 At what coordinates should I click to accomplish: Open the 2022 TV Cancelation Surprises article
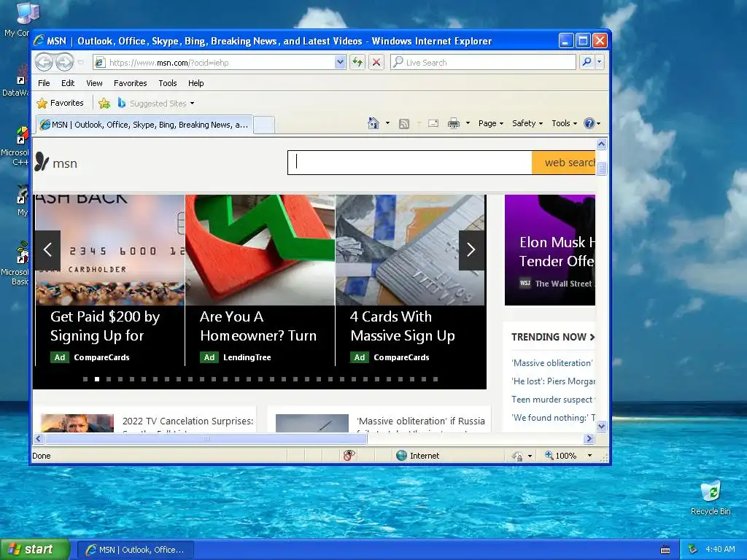[187, 421]
